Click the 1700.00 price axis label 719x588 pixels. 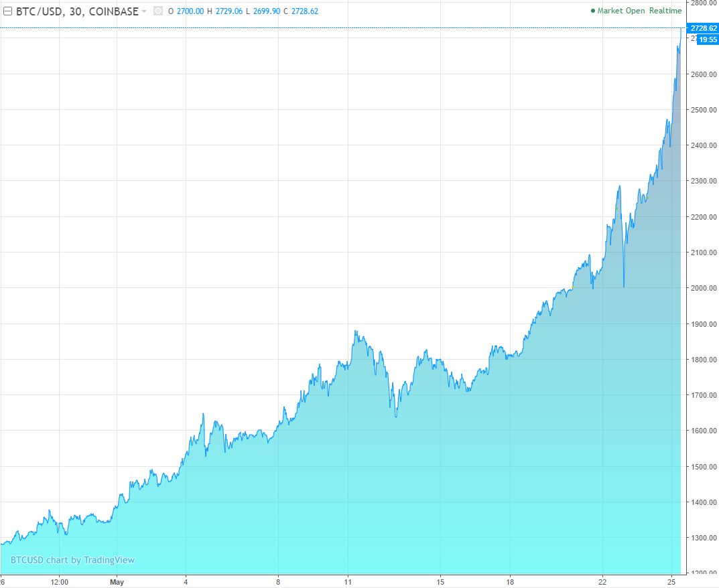tap(704, 395)
